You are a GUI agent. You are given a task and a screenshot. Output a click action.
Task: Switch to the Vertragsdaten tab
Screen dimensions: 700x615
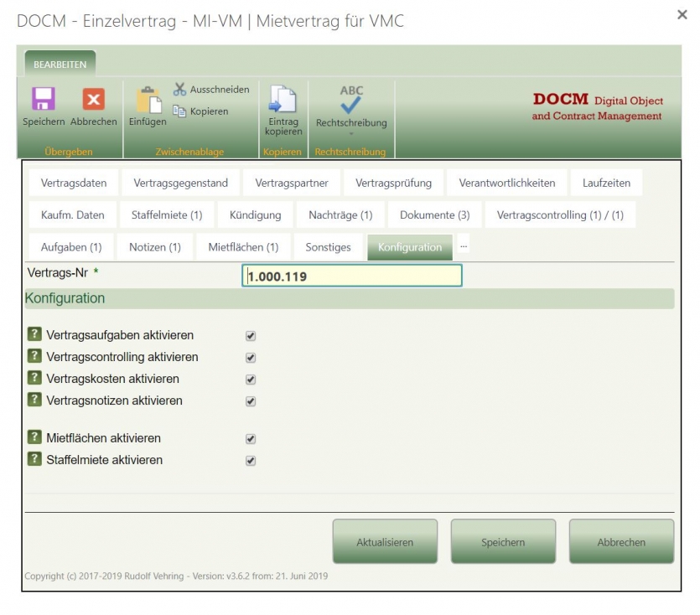pos(74,183)
